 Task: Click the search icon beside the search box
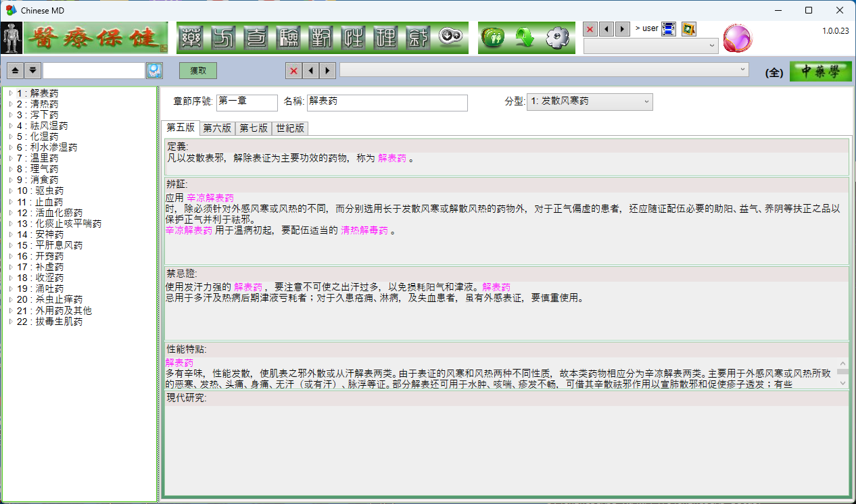[x=154, y=71]
